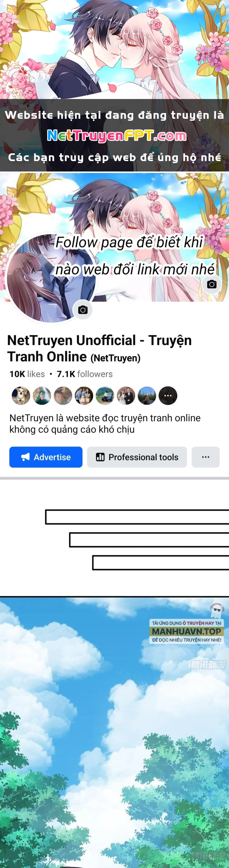Click the third follower avatar
This screenshot has width=229, height=868.
(x=63, y=396)
